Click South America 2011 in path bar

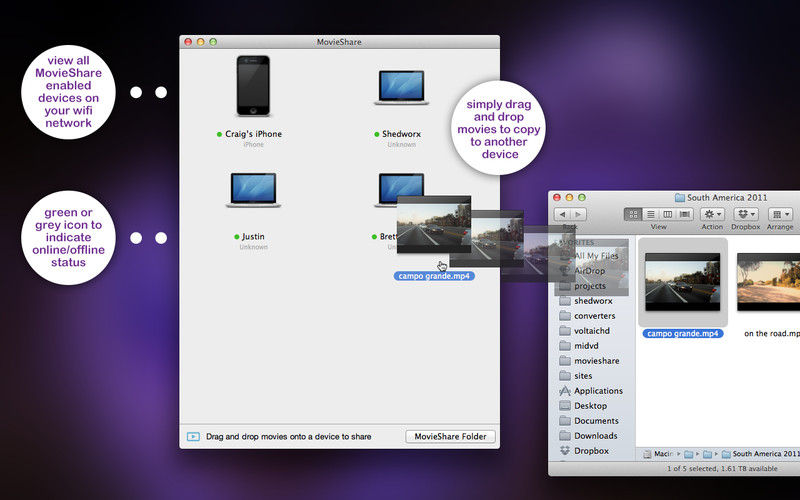[x=761, y=454]
